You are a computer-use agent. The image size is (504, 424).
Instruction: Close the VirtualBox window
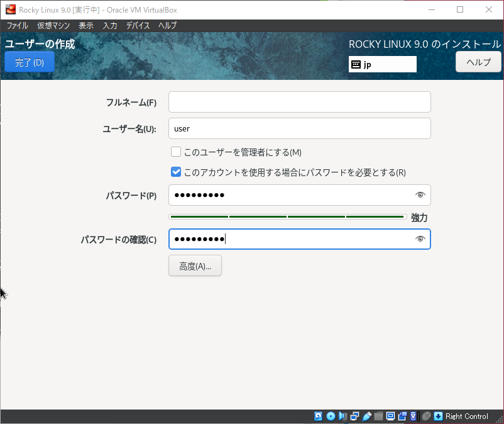tap(489, 9)
